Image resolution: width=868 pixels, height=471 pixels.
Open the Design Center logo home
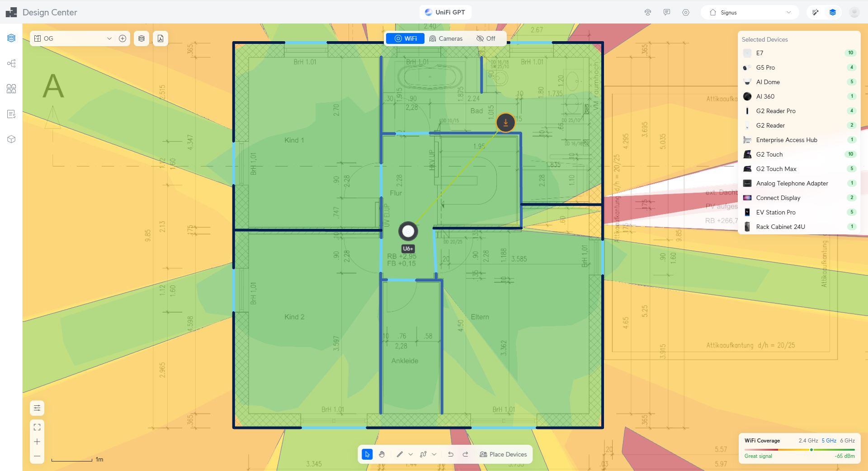[11, 12]
